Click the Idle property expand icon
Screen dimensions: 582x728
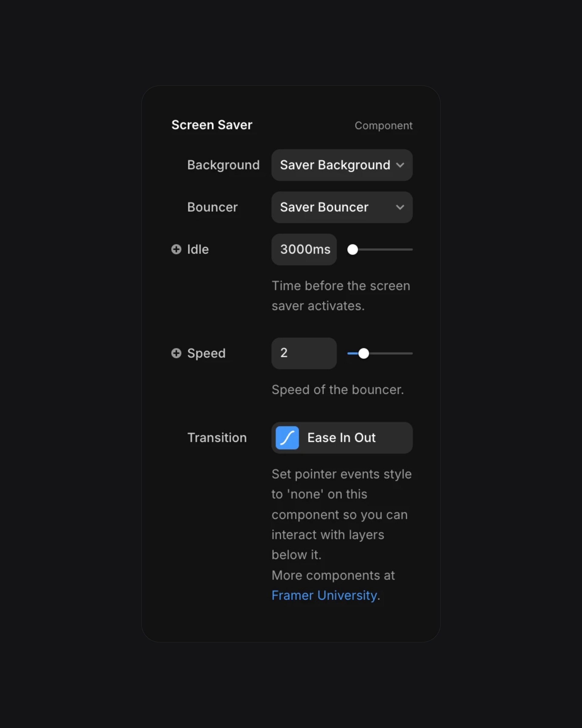176,249
